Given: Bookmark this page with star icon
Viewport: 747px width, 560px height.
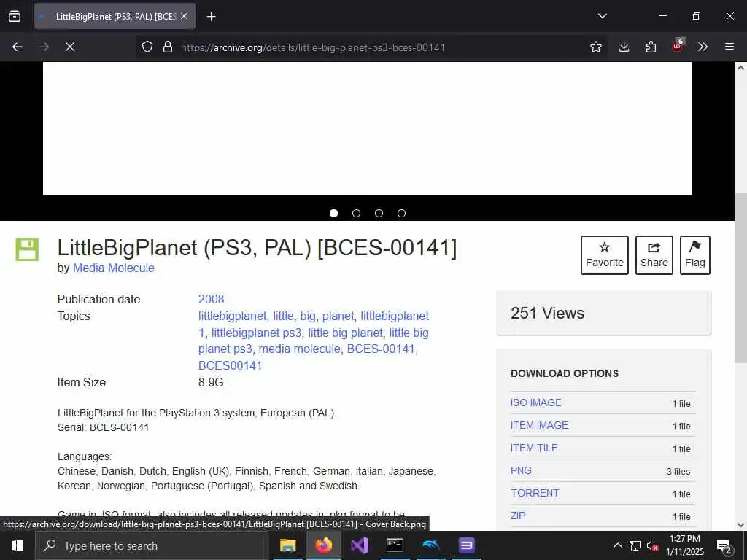Looking at the screenshot, I should (595, 47).
